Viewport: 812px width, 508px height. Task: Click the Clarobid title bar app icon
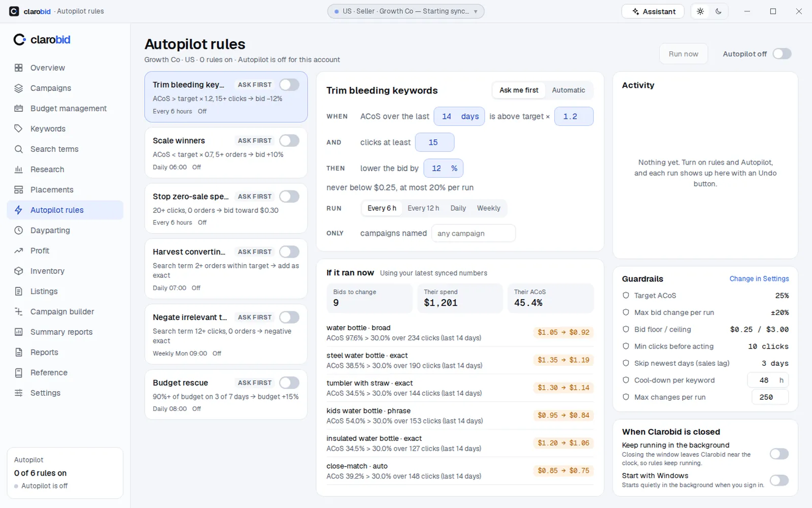tap(14, 11)
